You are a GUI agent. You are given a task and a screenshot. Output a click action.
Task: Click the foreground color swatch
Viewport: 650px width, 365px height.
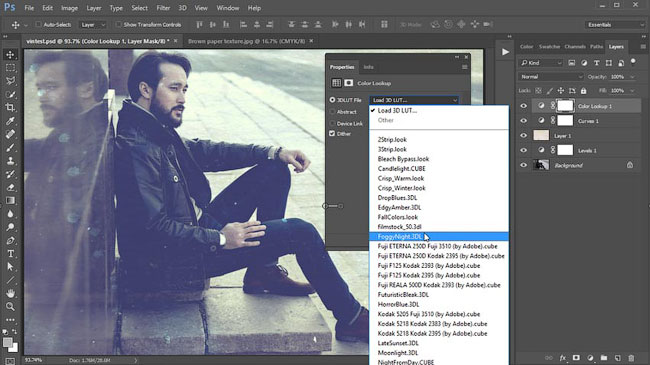[x=7, y=343]
